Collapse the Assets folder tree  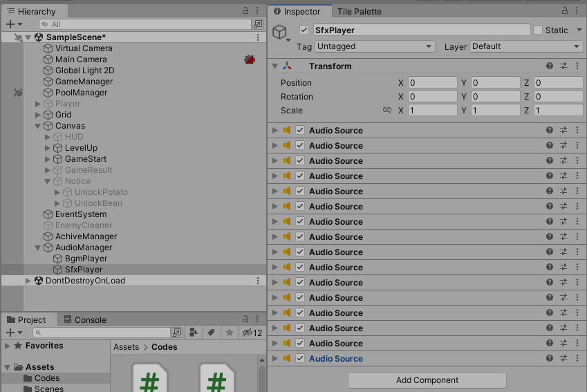[x=8, y=367]
